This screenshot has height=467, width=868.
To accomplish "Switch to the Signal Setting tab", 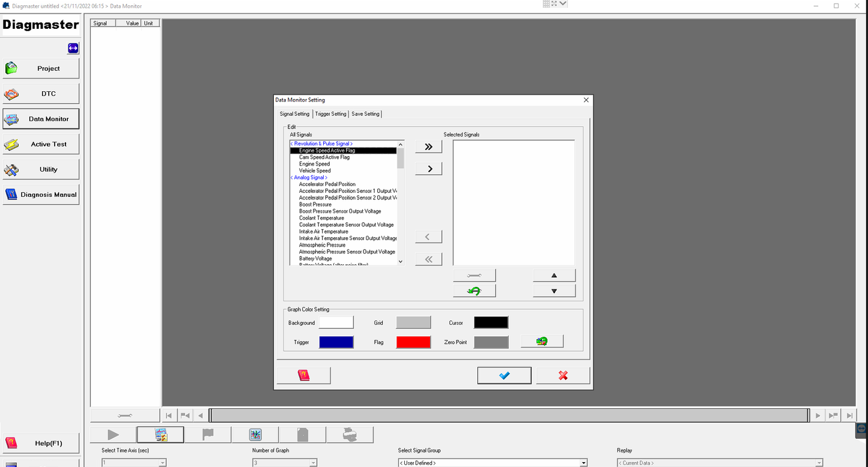I will (x=294, y=113).
